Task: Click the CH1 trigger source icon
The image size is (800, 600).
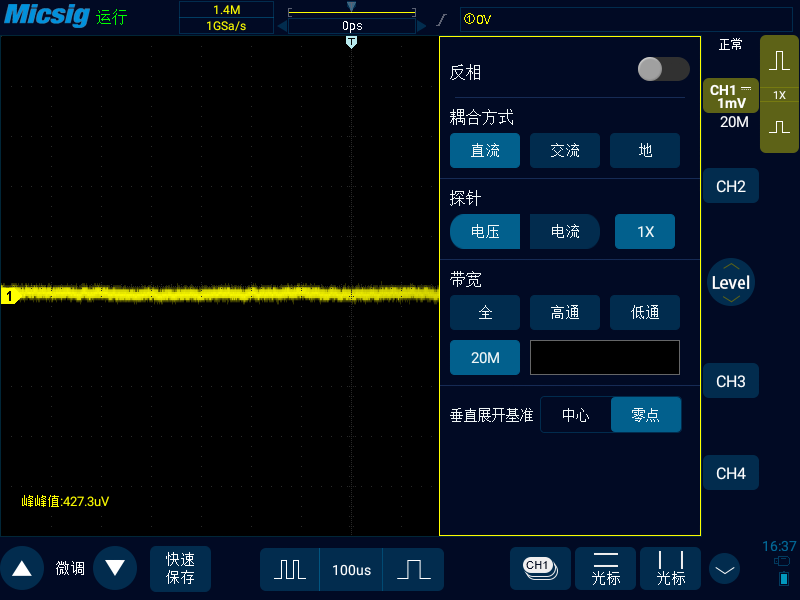Action: [540, 568]
